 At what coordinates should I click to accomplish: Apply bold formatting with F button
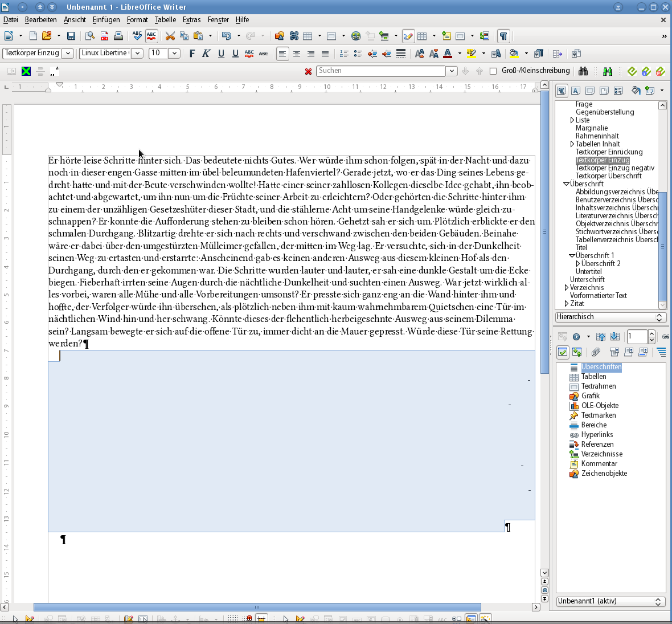click(192, 54)
